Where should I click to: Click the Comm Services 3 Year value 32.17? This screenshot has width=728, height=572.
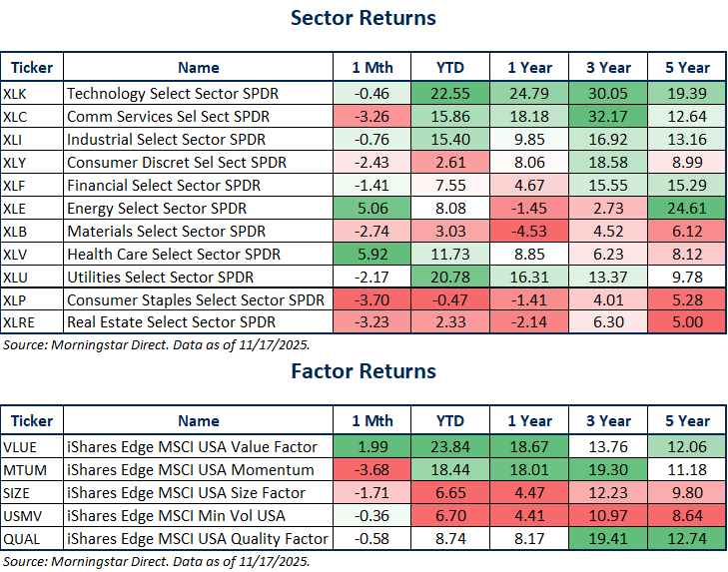coord(605,117)
